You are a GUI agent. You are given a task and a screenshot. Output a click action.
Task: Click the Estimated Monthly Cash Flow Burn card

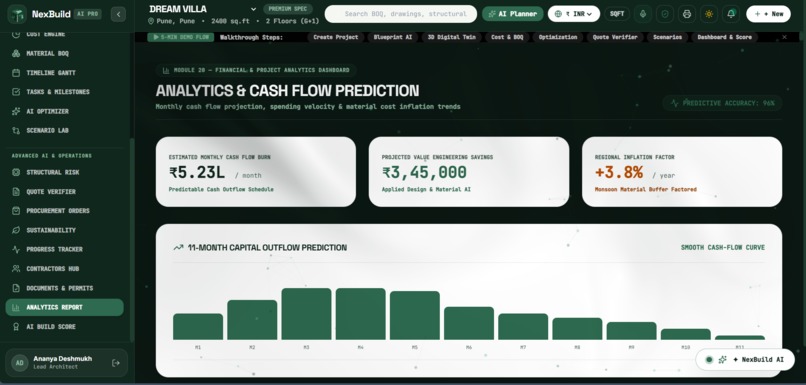click(x=255, y=172)
